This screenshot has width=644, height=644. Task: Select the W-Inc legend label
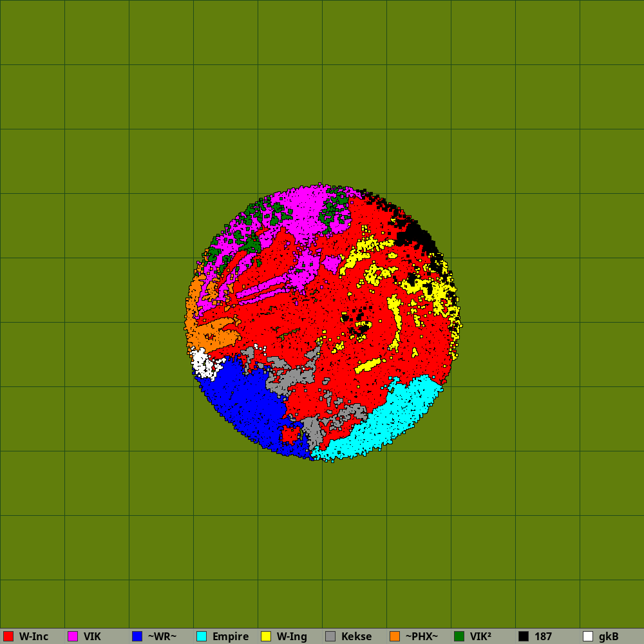click(x=33, y=636)
